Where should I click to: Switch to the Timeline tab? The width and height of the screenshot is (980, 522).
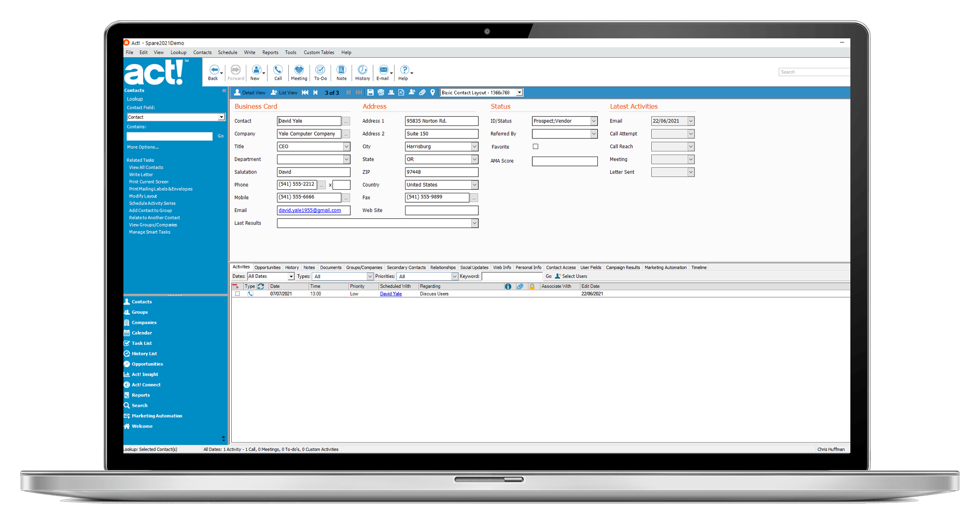(699, 267)
